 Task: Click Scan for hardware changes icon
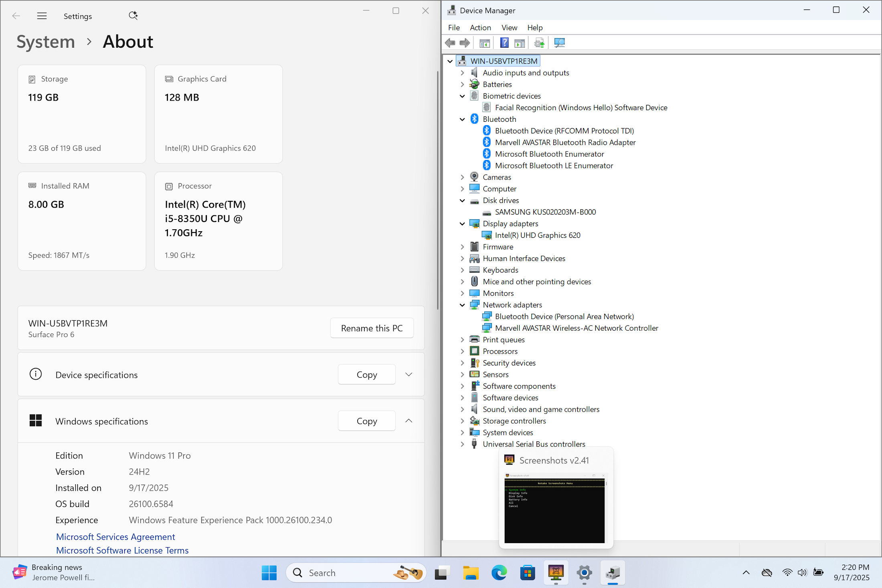coord(559,43)
